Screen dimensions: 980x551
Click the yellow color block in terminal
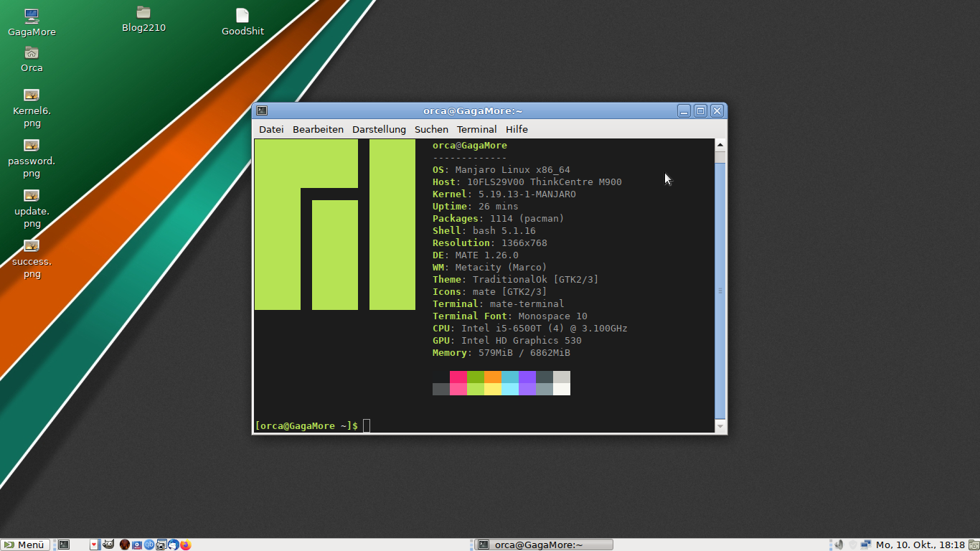(x=493, y=389)
